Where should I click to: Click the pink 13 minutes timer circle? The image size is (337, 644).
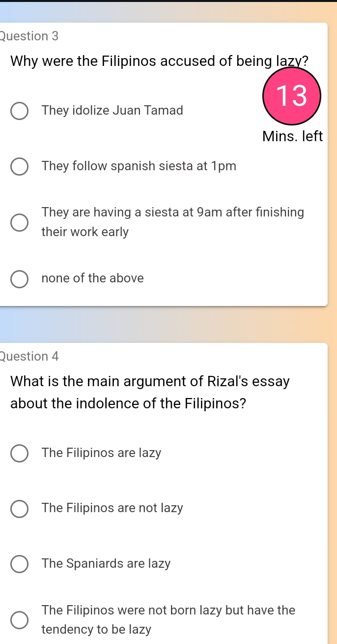tap(292, 95)
